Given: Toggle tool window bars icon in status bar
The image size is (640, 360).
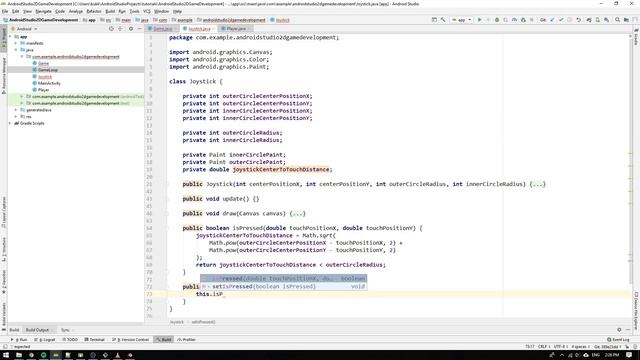Looking at the screenshot, I should (4, 347).
